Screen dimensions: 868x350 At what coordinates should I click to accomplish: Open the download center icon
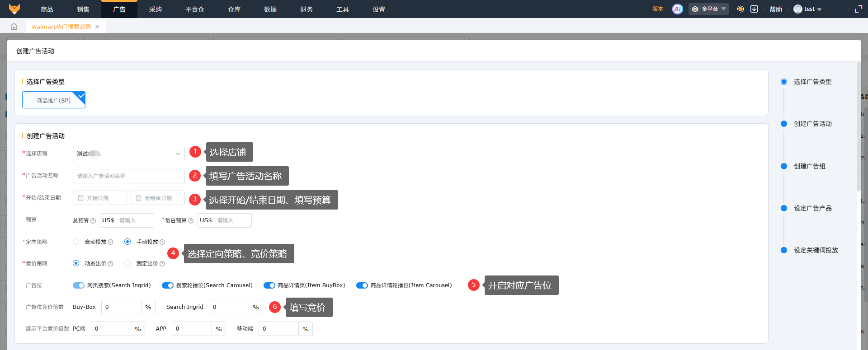[x=754, y=9]
